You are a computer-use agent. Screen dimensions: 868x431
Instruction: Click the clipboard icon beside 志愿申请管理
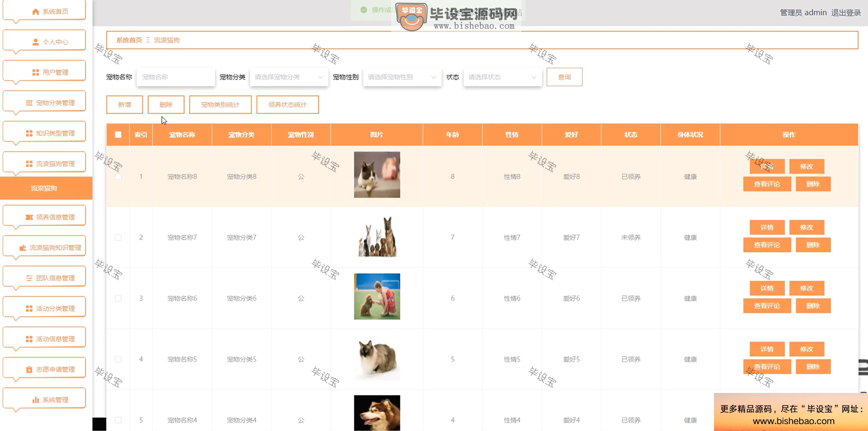tap(29, 369)
